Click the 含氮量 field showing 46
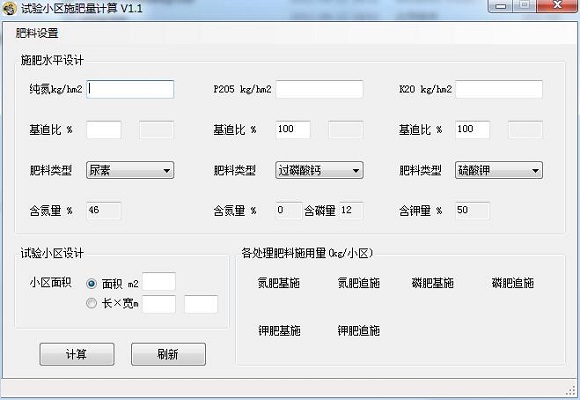Image resolution: width=580 pixels, height=400 pixels. point(104,211)
